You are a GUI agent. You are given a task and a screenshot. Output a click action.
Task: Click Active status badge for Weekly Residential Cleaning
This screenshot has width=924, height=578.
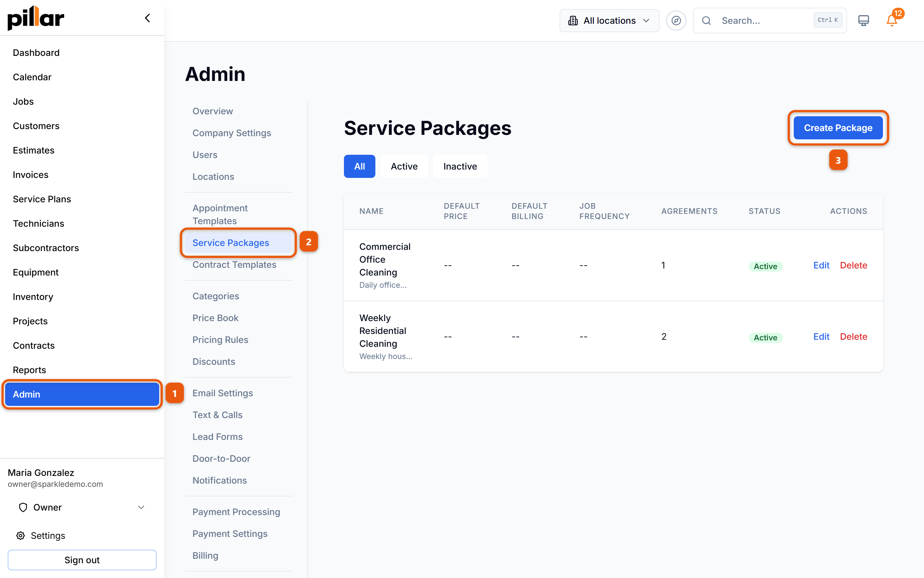[x=765, y=337]
